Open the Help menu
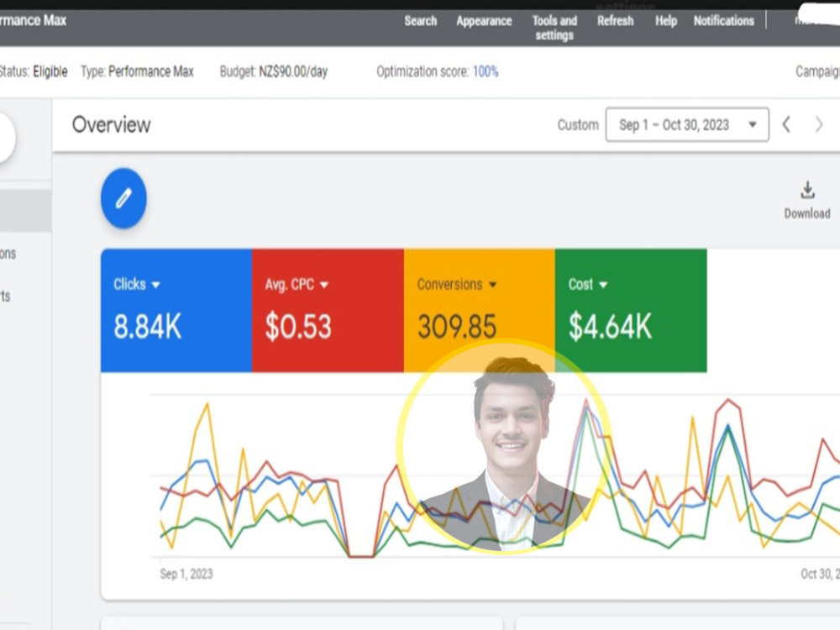The height and width of the screenshot is (630, 840). pyautogui.click(x=666, y=21)
